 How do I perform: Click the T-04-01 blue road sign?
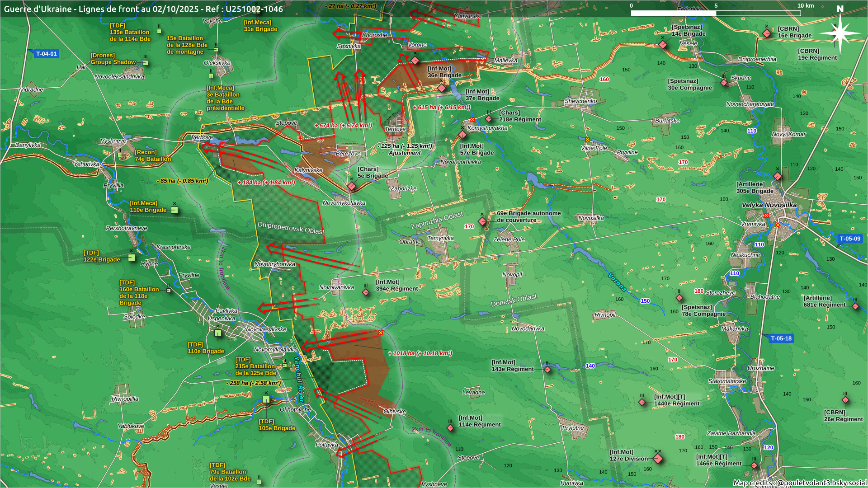point(47,54)
